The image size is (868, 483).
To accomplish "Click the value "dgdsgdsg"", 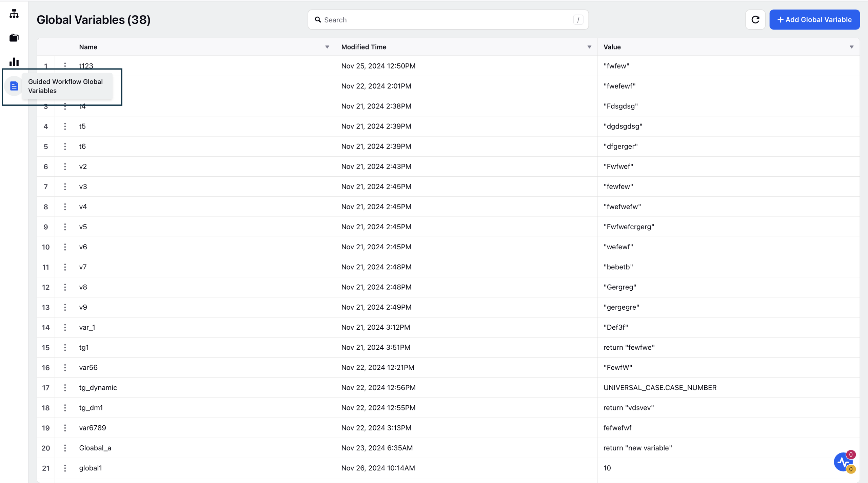I will click(x=623, y=126).
